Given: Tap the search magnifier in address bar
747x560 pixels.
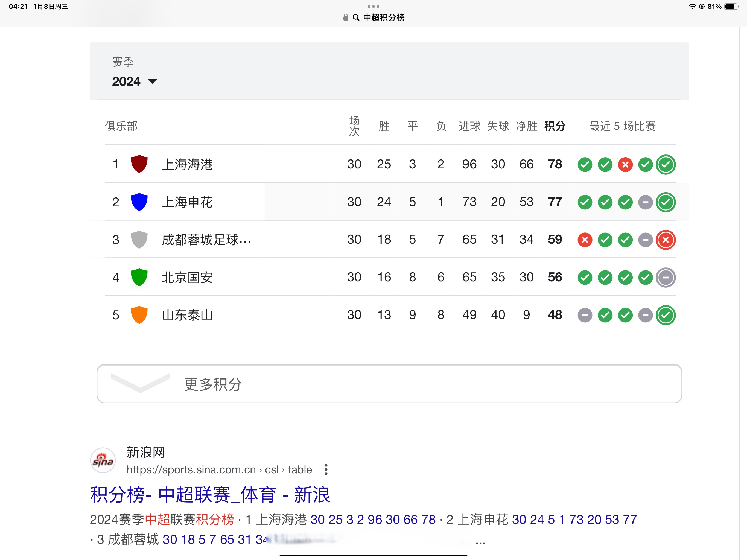Looking at the screenshot, I should (x=356, y=17).
